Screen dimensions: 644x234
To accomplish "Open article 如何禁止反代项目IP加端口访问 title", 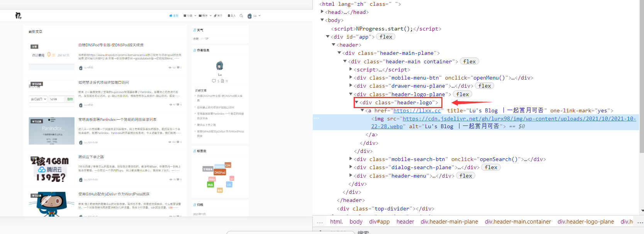I will coord(103,83).
